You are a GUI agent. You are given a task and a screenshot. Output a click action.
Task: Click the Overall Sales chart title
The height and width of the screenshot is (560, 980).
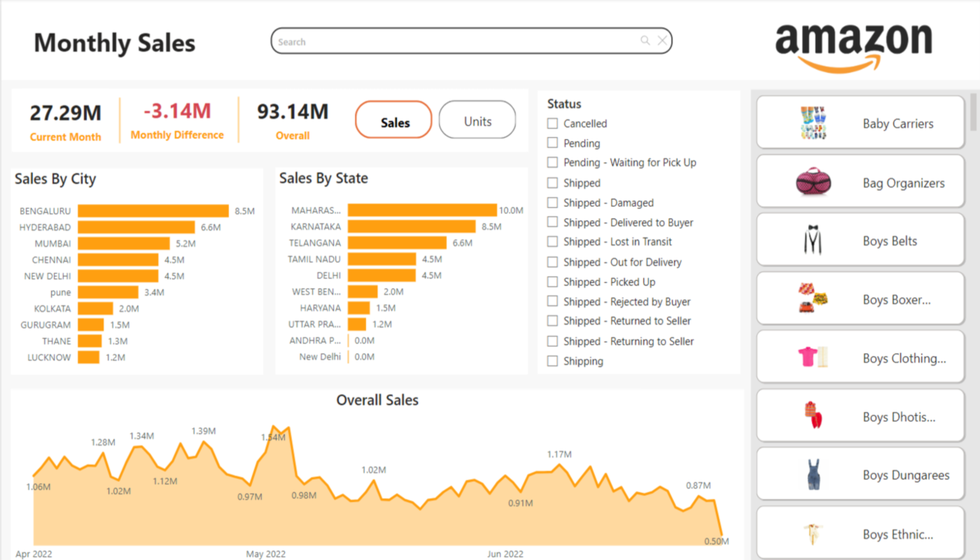coord(377,400)
